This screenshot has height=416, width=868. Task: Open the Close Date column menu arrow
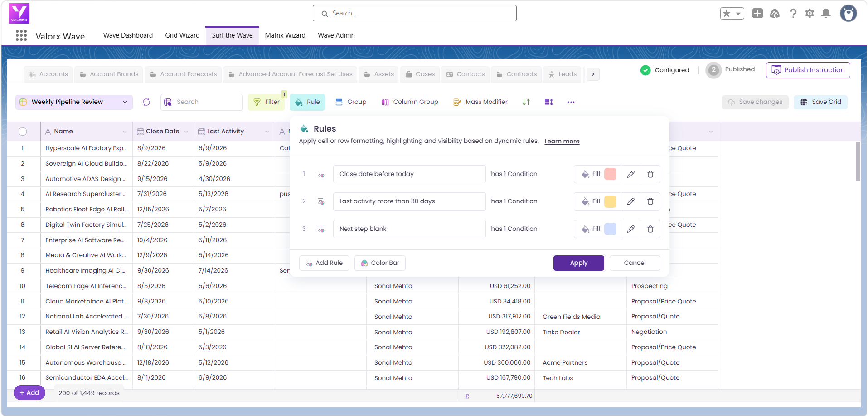point(186,132)
